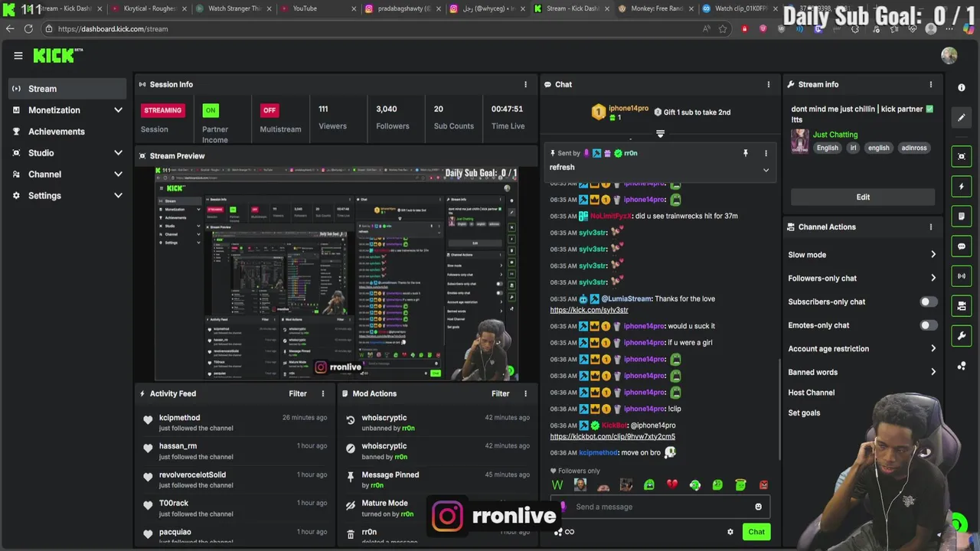
Task: Open the kick.com/sylv3str link in chat
Action: [589, 310]
